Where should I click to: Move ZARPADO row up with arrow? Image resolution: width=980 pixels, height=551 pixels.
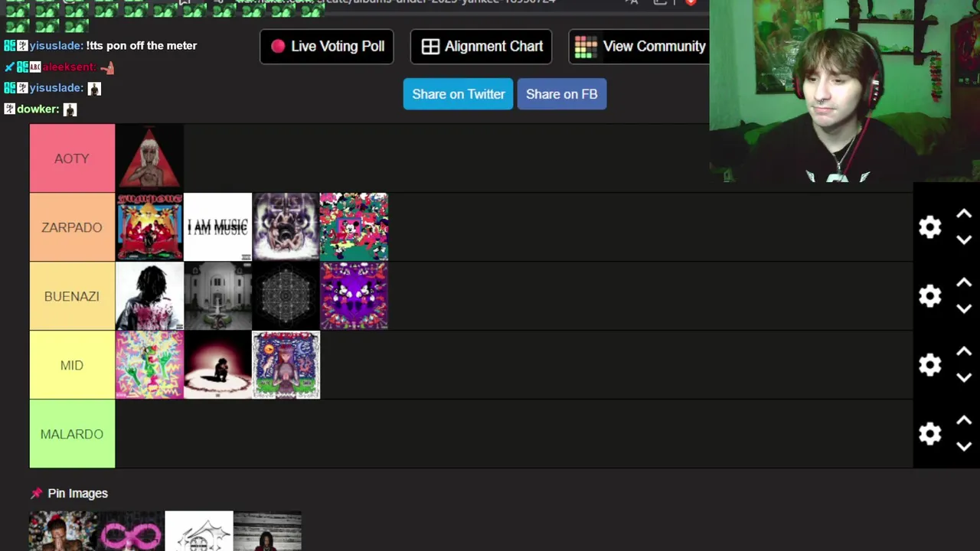pos(964,214)
